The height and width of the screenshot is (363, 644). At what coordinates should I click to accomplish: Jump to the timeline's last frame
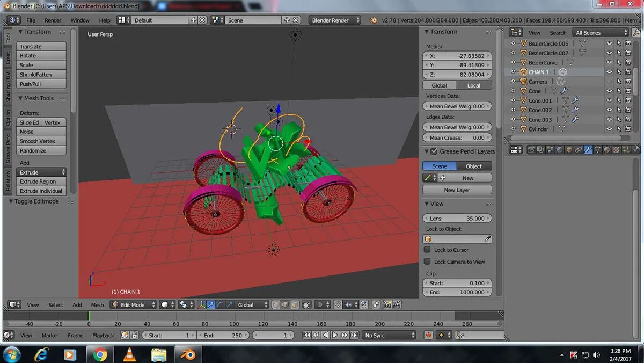354,335
